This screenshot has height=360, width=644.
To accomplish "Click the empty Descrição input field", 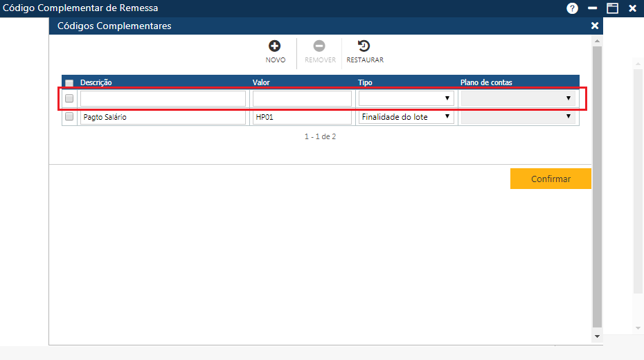I will pos(163,98).
